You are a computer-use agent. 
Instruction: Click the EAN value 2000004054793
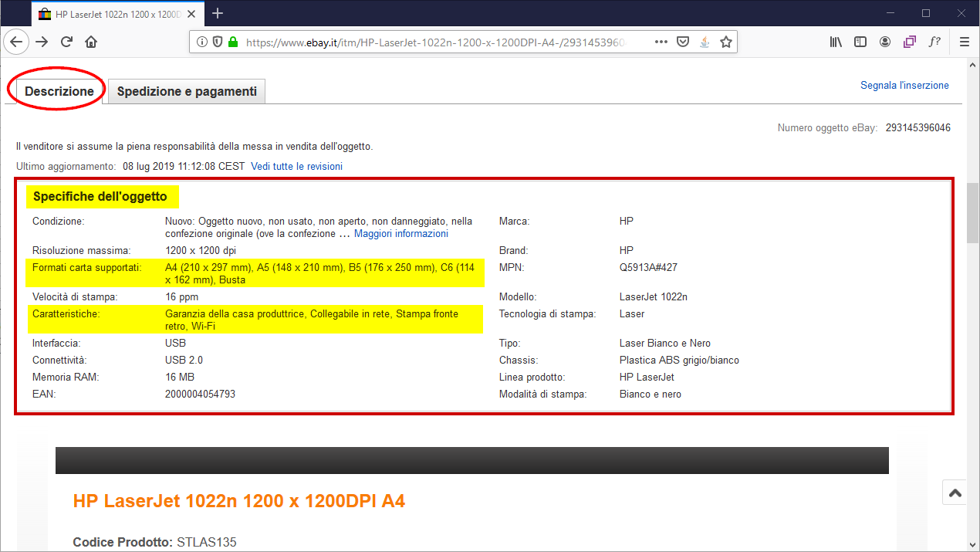point(200,395)
